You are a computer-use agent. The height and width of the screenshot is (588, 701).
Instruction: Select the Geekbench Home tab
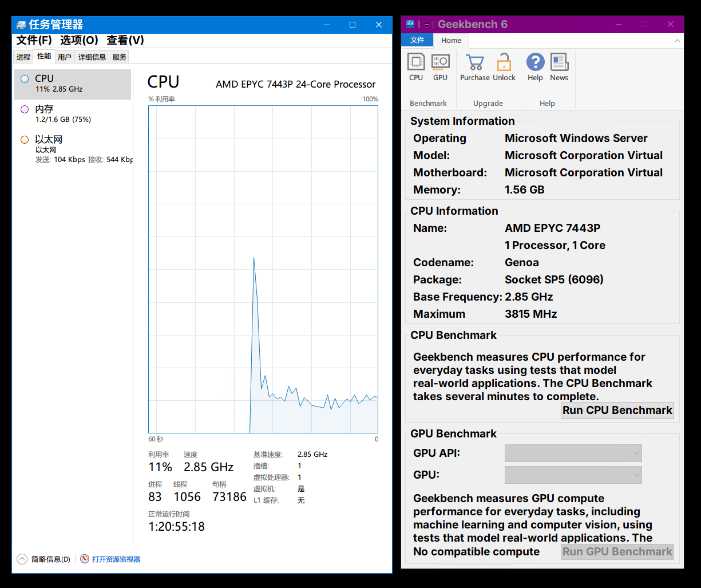pyautogui.click(x=451, y=40)
